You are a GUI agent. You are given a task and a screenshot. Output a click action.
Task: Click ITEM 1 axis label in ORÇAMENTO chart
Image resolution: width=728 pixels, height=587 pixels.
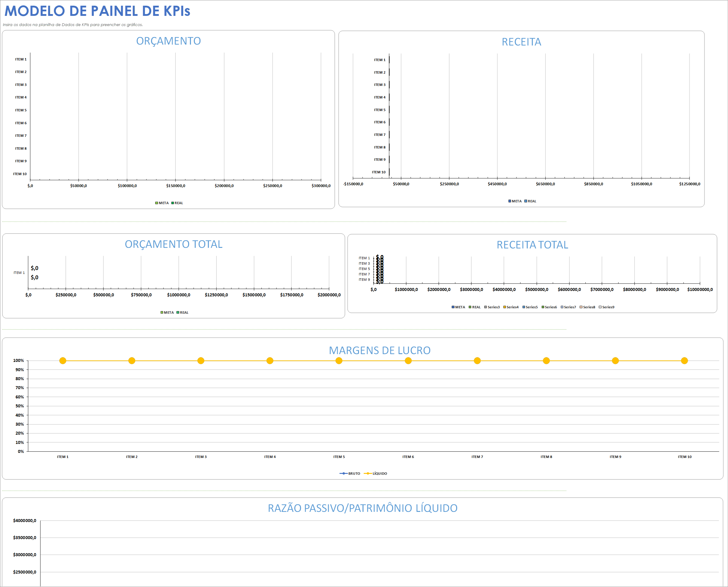click(x=21, y=60)
